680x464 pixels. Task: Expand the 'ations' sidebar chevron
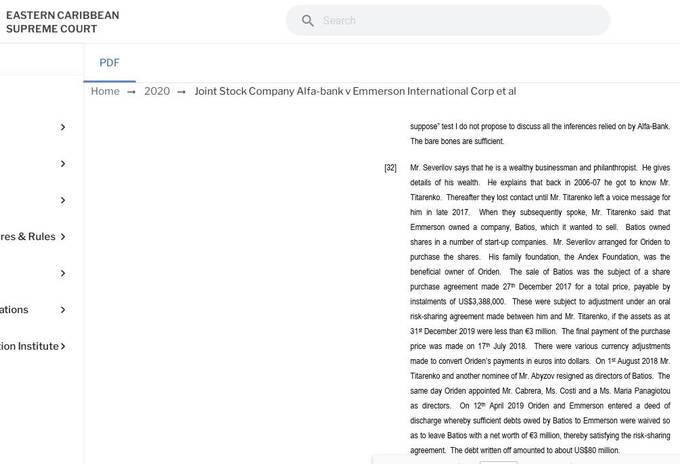(63, 310)
